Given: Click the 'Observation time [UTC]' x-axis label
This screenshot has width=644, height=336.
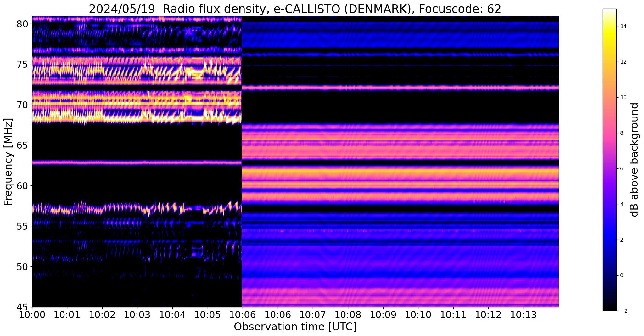Looking at the screenshot, I should pos(295,327).
